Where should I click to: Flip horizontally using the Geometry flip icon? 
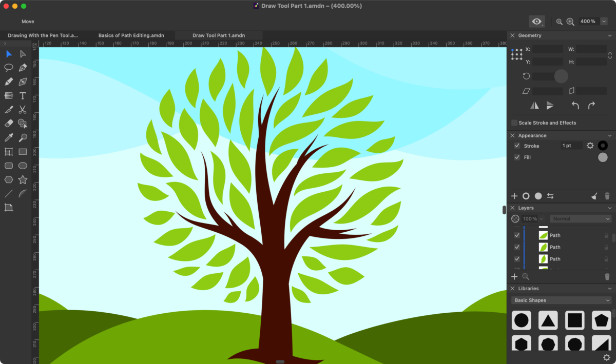click(535, 105)
